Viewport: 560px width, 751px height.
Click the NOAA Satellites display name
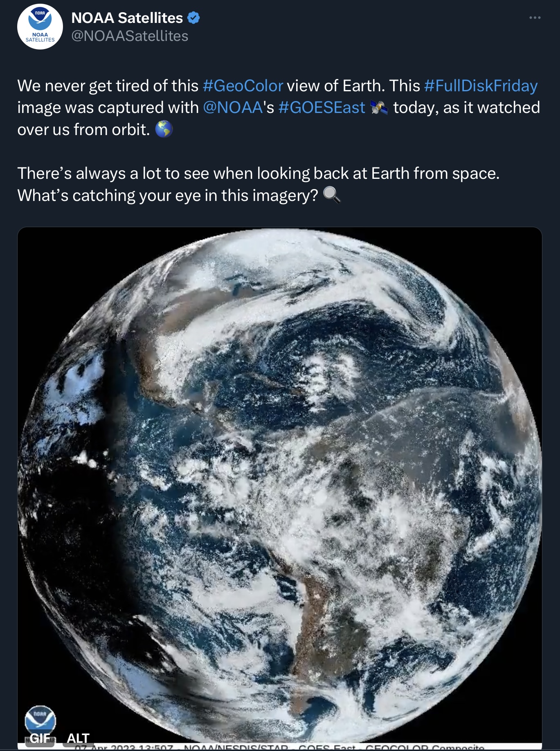[127, 18]
